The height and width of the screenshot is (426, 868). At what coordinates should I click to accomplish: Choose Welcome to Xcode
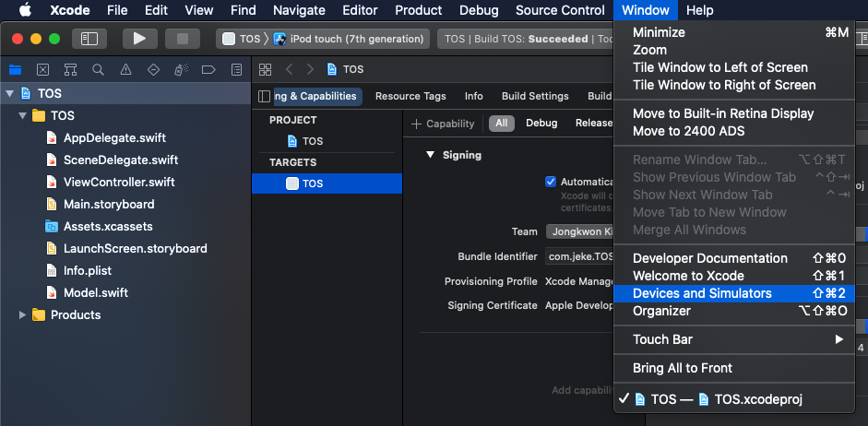(x=734, y=276)
